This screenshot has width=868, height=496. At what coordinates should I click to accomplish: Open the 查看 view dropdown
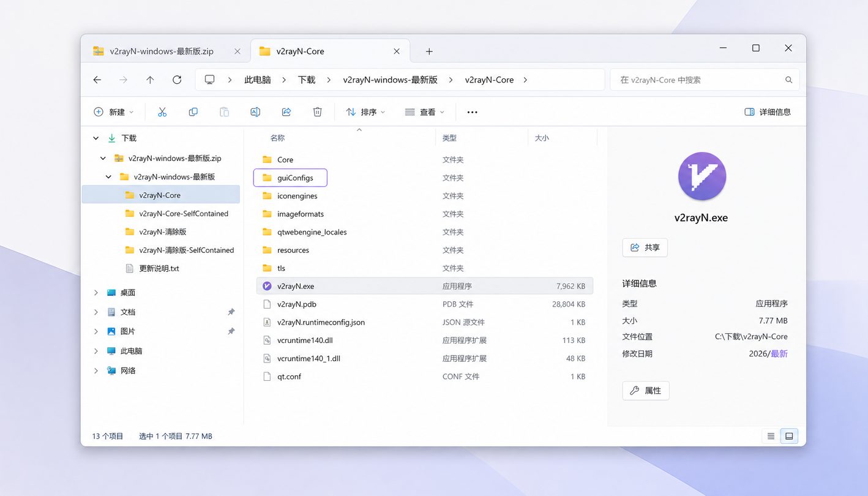coord(424,112)
